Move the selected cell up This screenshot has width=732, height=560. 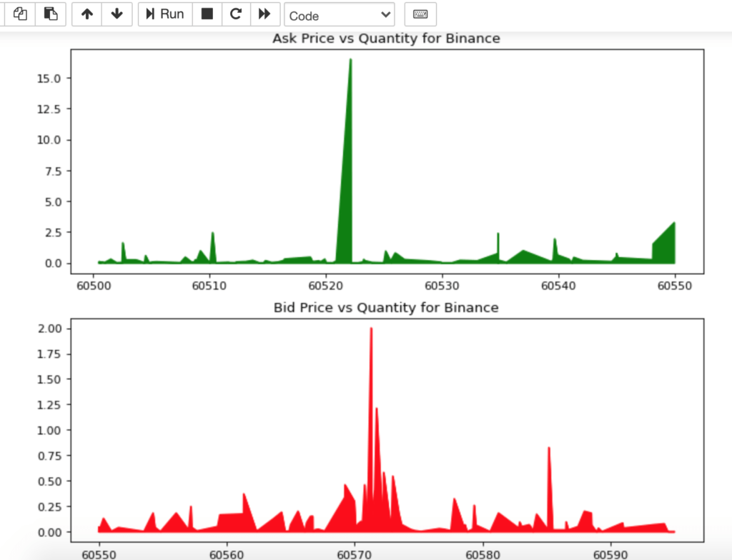pos(86,14)
